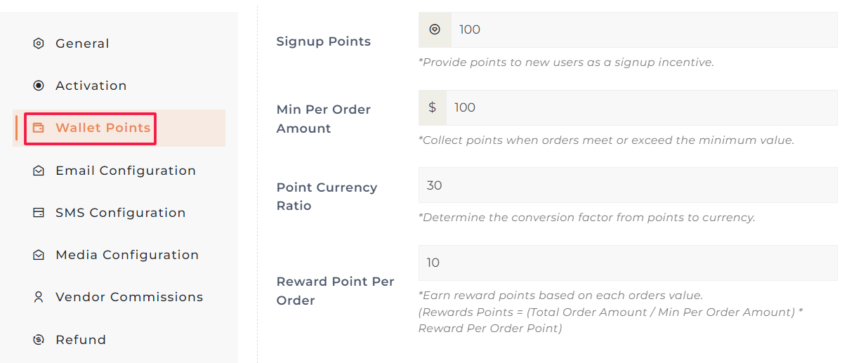Screen dimensions: 868x363
Task: Click the Media Configuration icon
Action: pyautogui.click(x=39, y=255)
